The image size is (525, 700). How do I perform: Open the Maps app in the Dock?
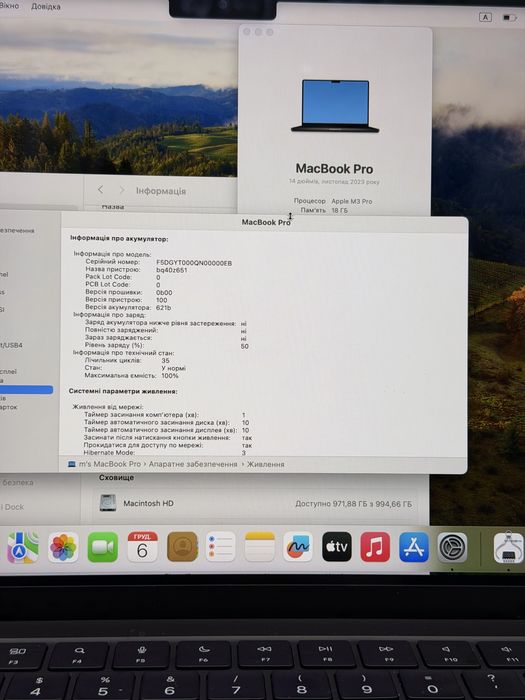(22, 547)
